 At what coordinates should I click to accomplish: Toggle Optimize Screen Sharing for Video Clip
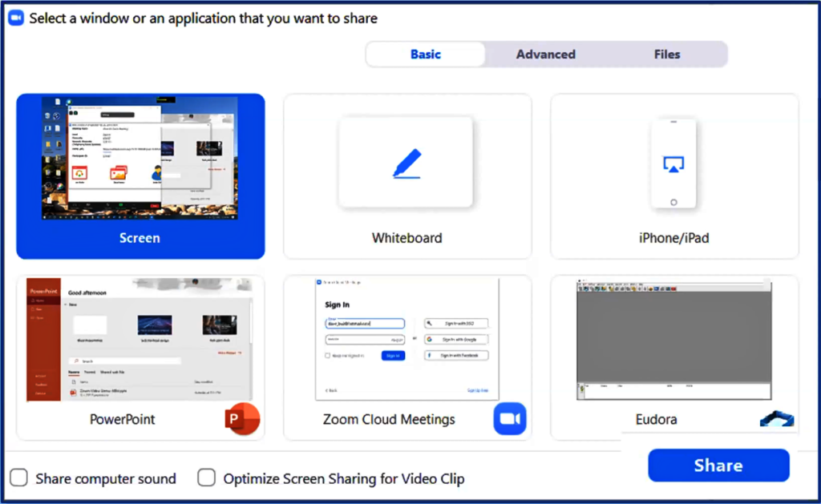click(206, 478)
